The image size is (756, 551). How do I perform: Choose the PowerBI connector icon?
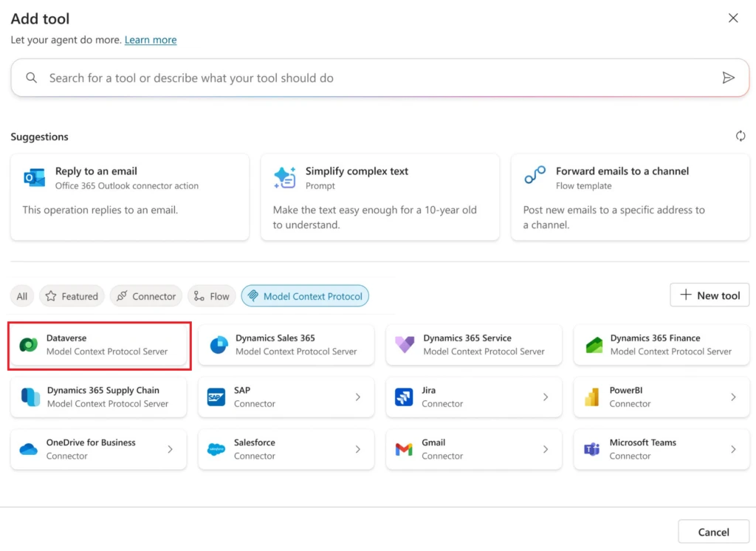591,397
